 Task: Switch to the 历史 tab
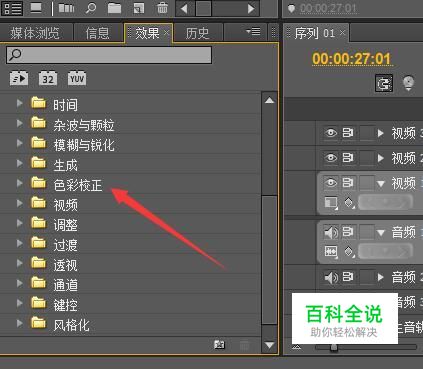[x=198, y=33]
